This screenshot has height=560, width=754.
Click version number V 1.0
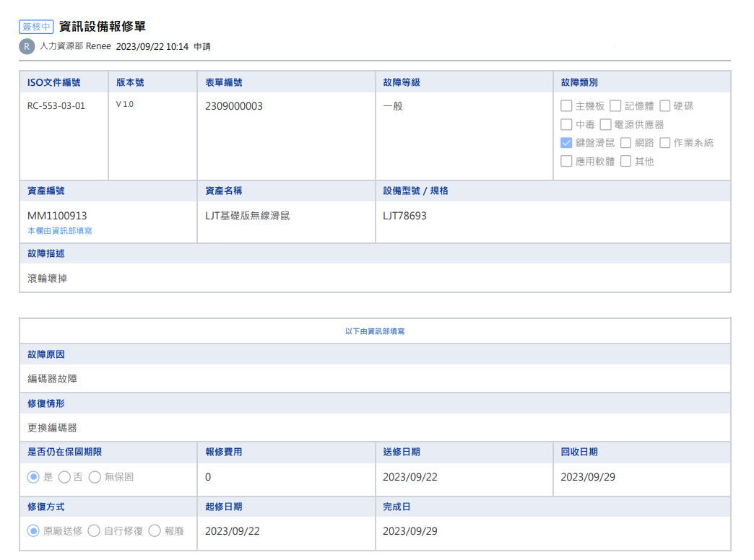(124, 105)
